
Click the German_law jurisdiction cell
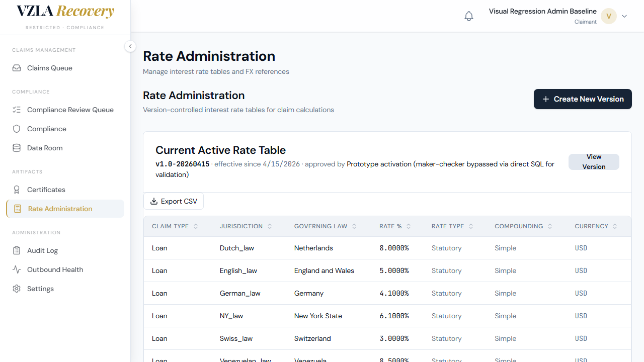[x=240, y=293]
